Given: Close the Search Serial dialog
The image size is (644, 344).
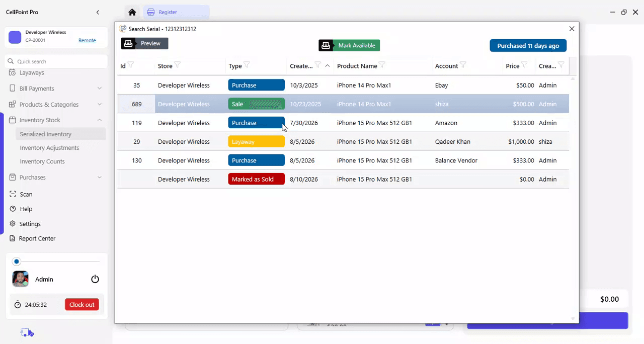Looking at the screenshot, I should [572, 29].
